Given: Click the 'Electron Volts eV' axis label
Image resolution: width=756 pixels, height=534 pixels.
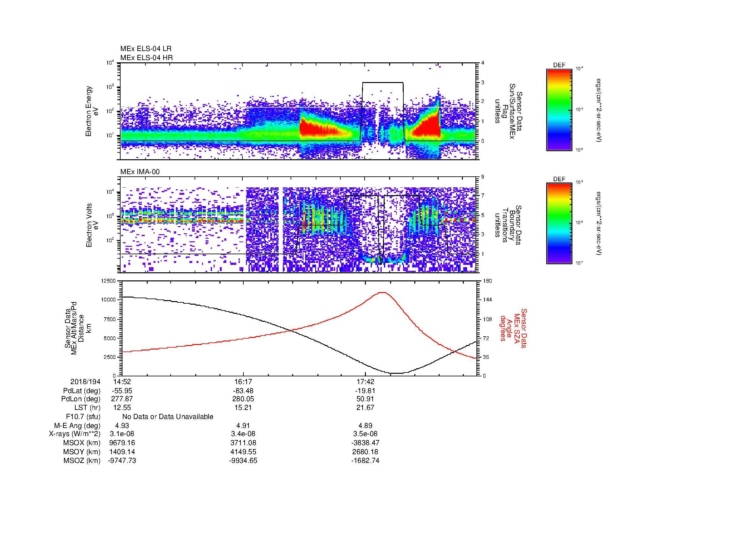Looking at the screenshot, I should [92, 225].
